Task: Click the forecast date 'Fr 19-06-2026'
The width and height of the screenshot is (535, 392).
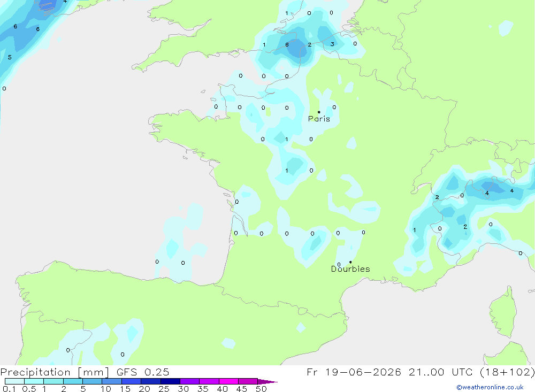Action: tap(354, 372)
